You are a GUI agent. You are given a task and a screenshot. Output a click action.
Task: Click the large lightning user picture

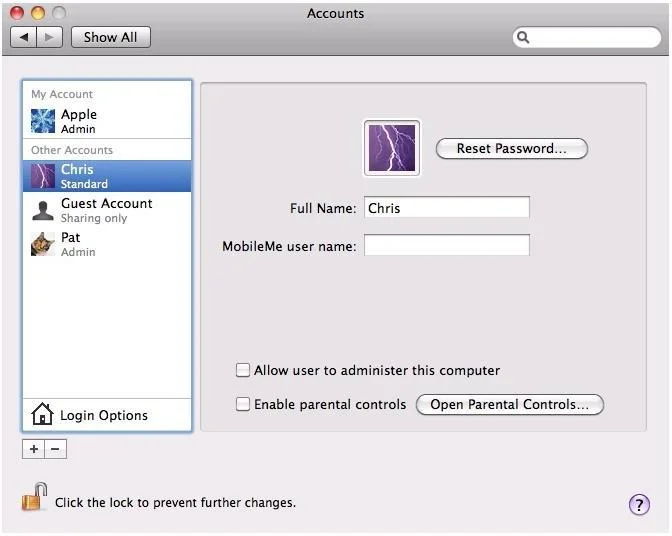[x=392, y=148]
